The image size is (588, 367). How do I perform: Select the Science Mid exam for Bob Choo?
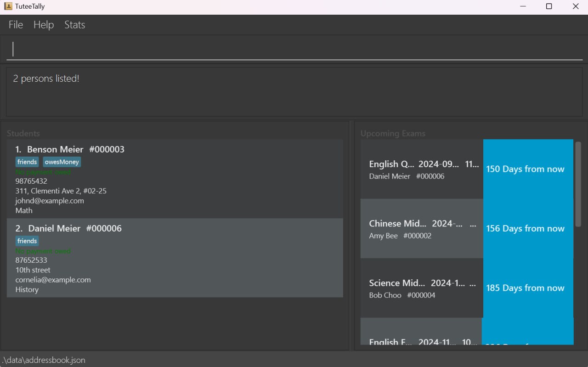[x=422, y=288]
